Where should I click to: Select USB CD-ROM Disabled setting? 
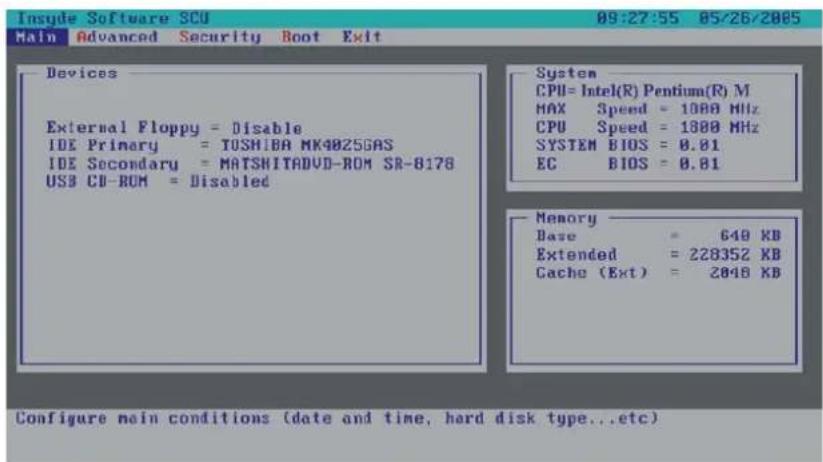pyautogui.click(x=157, y=182)
